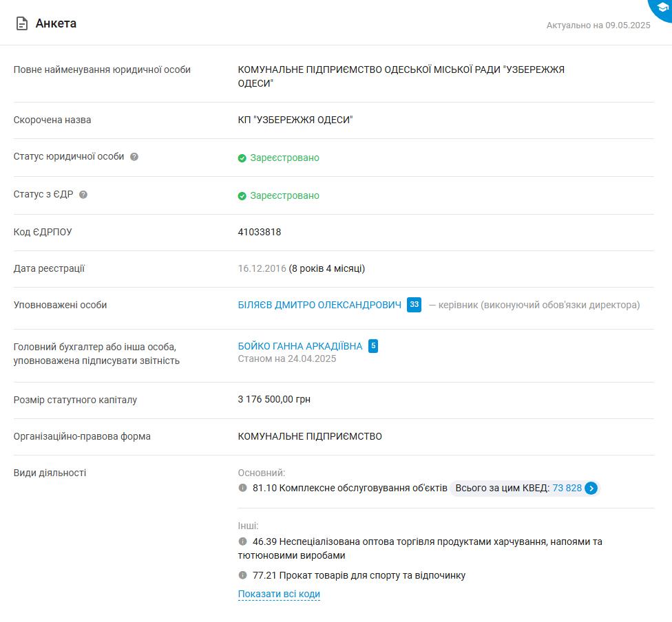Open БОЙКО ГАННА АРКАДІЇВНА profile link
This screenshot has width=672, height=622.
click(300, 346)
